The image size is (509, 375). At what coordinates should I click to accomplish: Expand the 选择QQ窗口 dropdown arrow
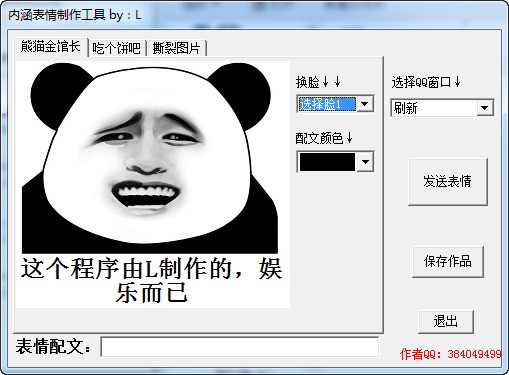pos(485,108)
